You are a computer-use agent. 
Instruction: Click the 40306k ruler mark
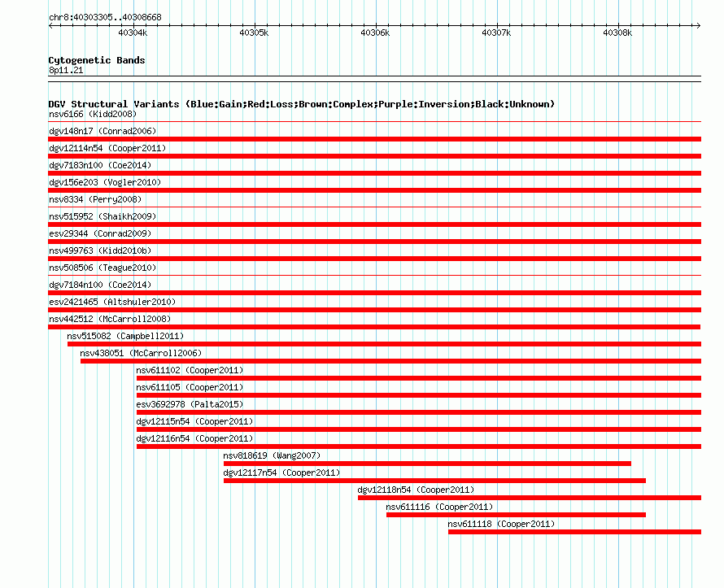(x=375, y=33)
